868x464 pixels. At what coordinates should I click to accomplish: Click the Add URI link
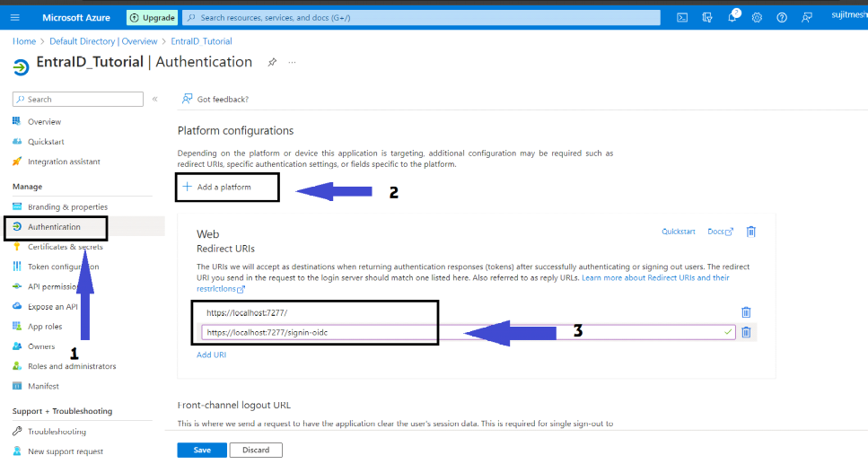tap(211, 355)
